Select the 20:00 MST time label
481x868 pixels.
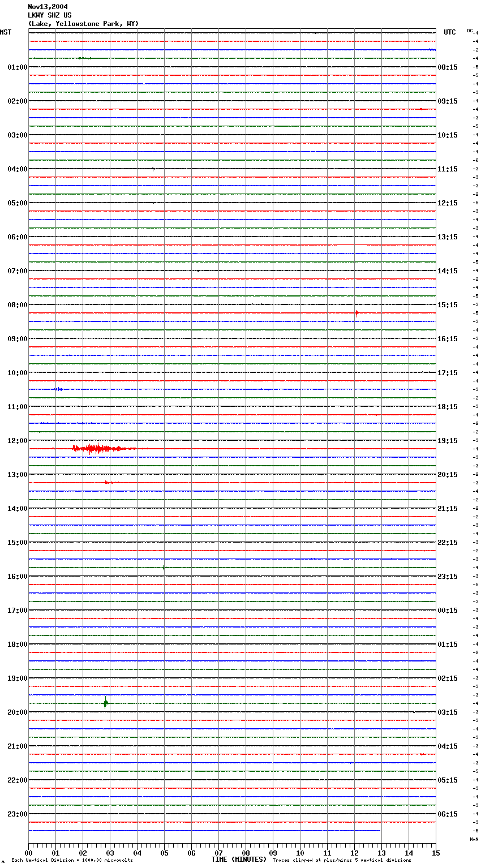tap(17, 712)
